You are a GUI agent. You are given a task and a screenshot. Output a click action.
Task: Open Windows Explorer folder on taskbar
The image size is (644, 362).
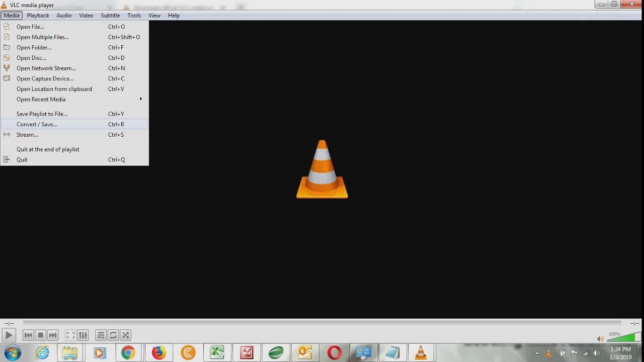[x=70, y=353]
